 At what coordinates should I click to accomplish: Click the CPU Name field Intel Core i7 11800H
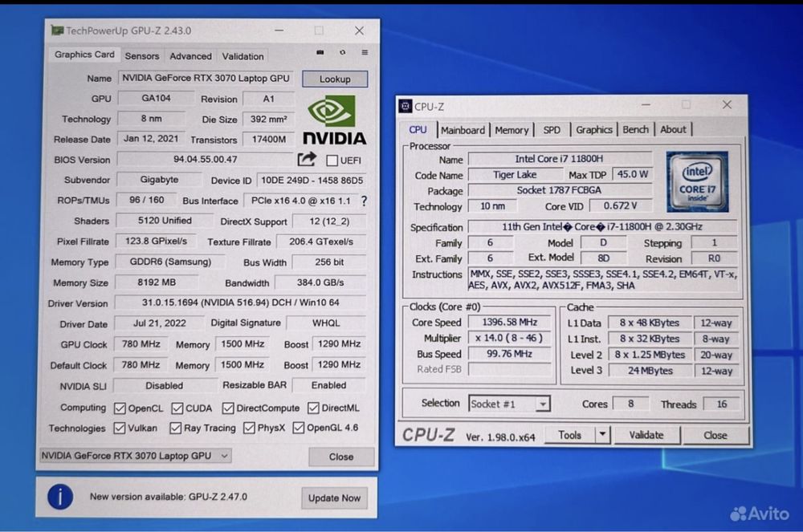(559, 159)
